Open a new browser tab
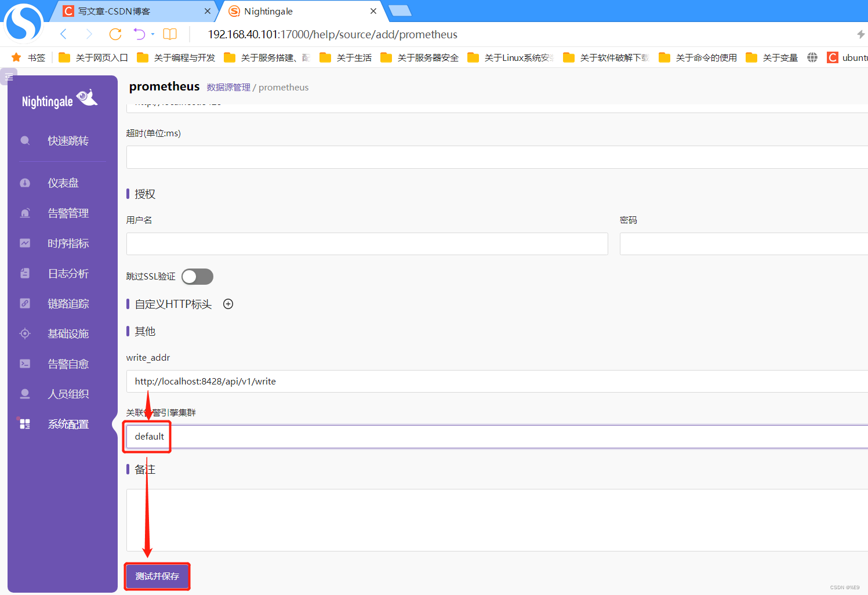Image resolution: width=868 pixels, height=595 pixels. click(400, 10)
